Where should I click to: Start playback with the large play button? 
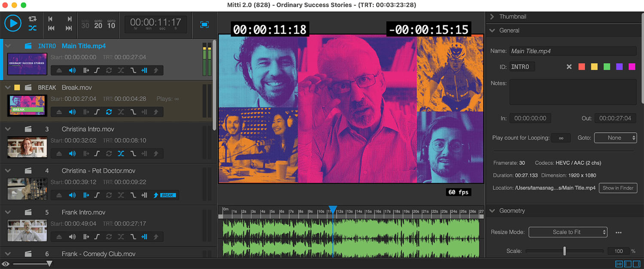(13, 23)
